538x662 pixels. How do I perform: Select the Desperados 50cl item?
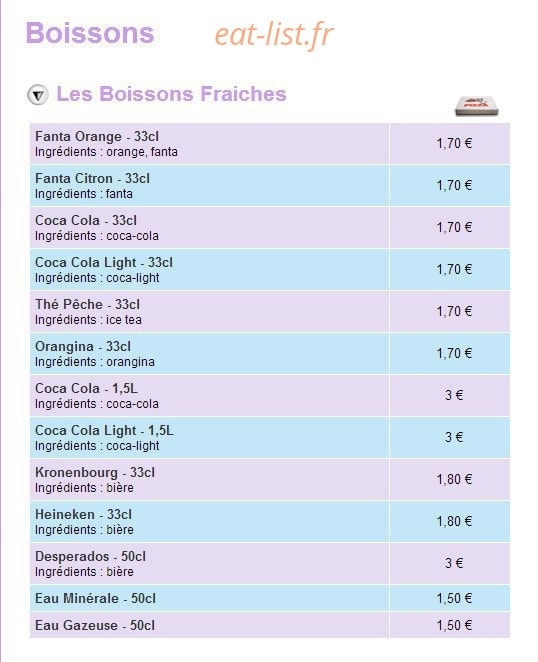pos(269,564)
